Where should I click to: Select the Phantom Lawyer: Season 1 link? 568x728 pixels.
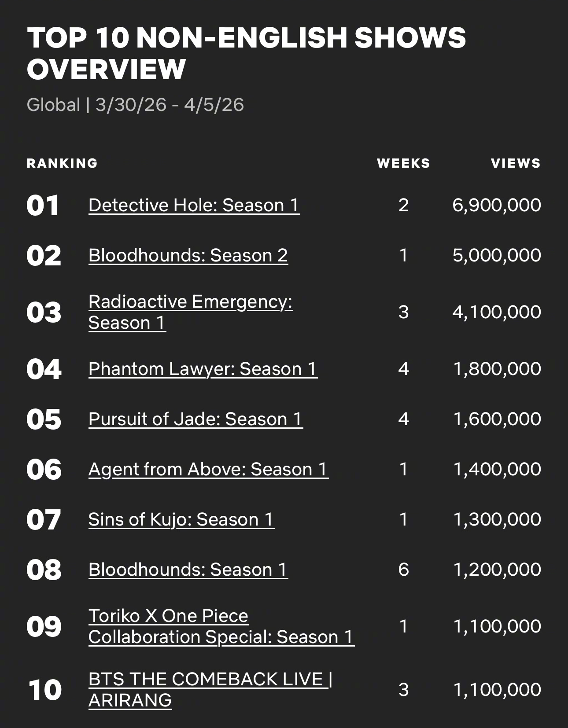tap(203, 369)
